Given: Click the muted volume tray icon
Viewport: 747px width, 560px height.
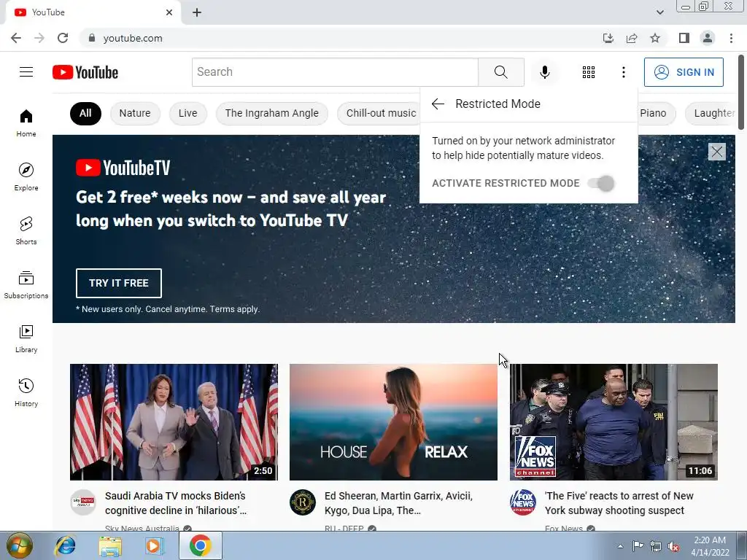Looking at the screenshot, I should [673, 546].
